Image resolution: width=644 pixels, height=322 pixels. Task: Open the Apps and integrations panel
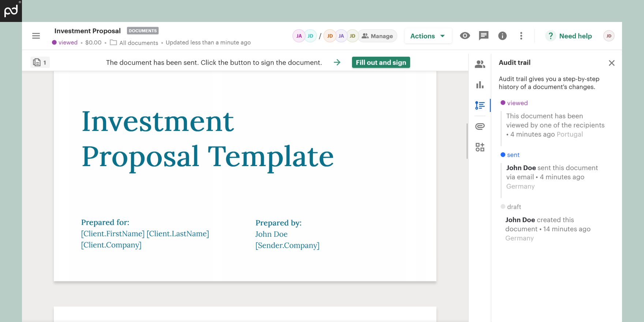click(x=480, y=147)
